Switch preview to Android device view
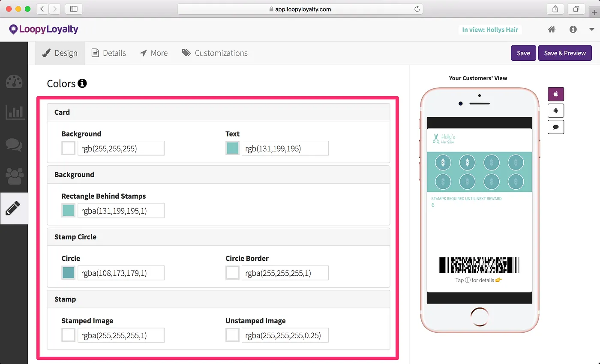 [x=556, y=110]
